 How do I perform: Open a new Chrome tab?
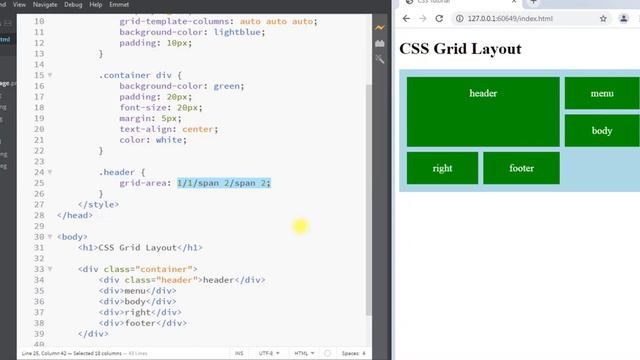pyautogui.click(x=533, y=2)
